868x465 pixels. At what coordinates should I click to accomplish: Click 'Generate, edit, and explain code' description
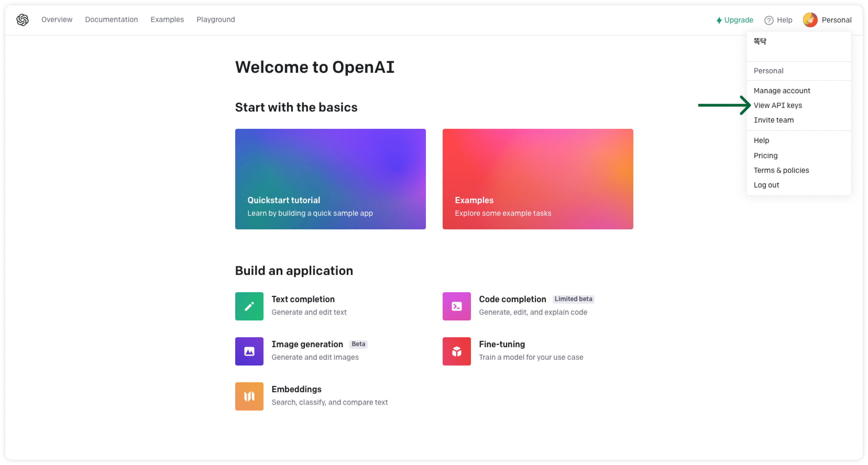pos(533,312)
